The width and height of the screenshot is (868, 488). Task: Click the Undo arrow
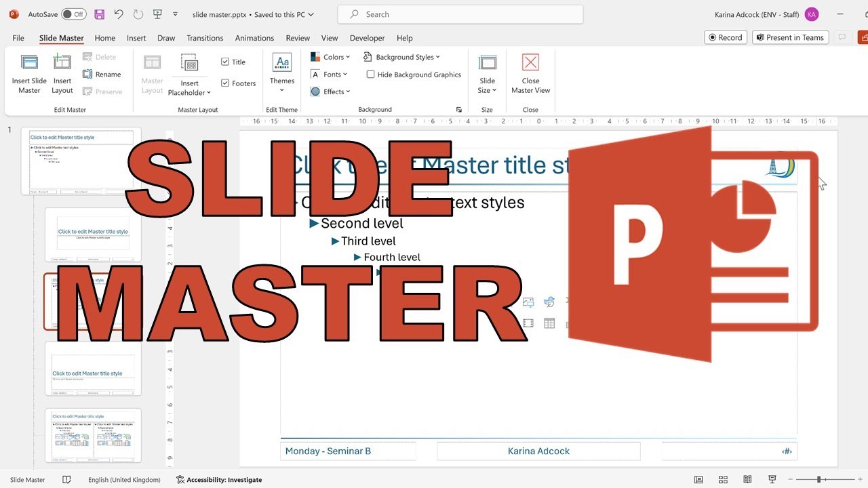click(x=119, y=14)
